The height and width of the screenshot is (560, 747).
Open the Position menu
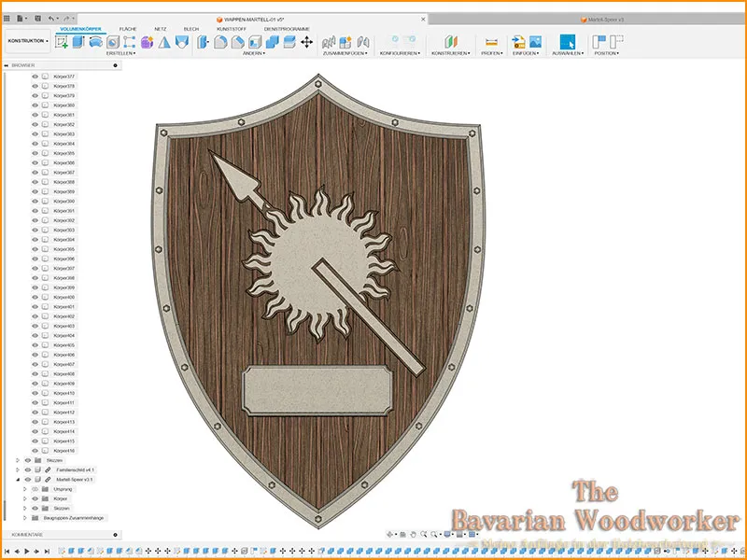(606, 53)
